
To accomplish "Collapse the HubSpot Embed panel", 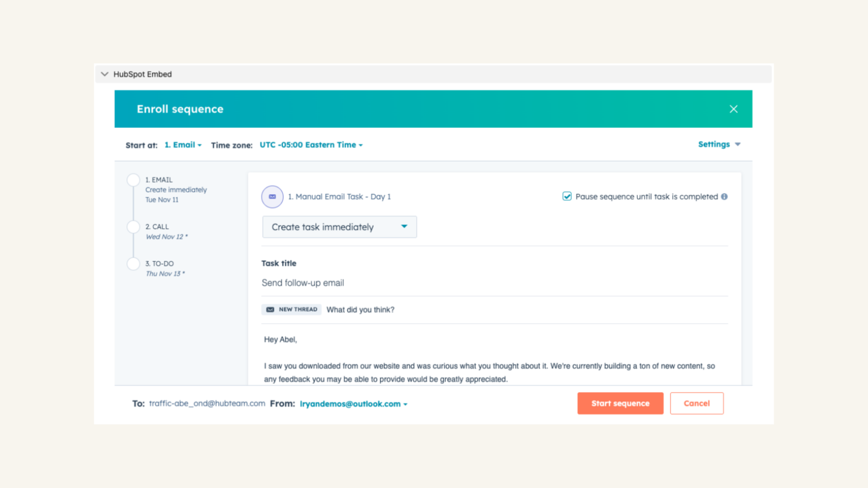I will point(104,74).
